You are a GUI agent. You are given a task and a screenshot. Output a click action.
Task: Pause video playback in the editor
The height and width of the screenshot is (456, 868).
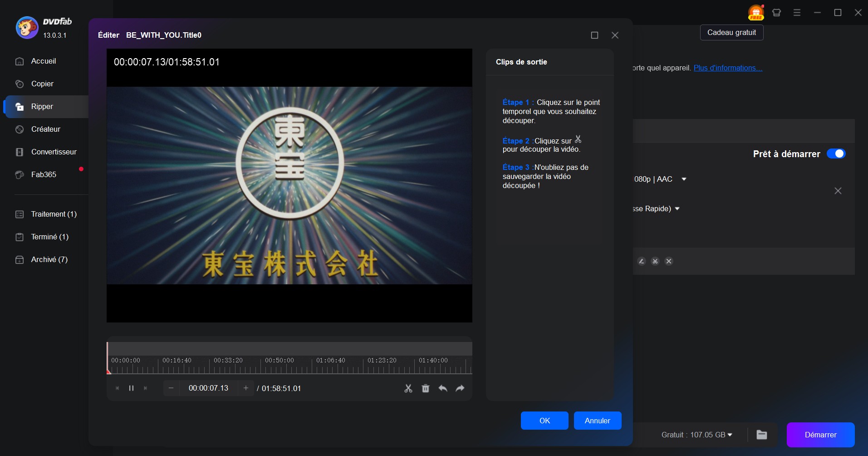pyautogui.click(x=131, y=388)
